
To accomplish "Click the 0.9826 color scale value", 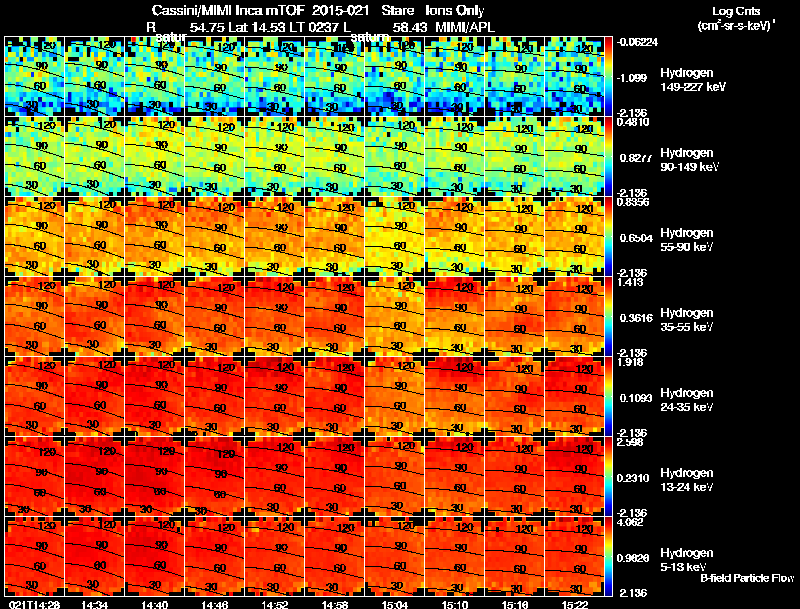I will pyautogui.click(x=633, y=558).
